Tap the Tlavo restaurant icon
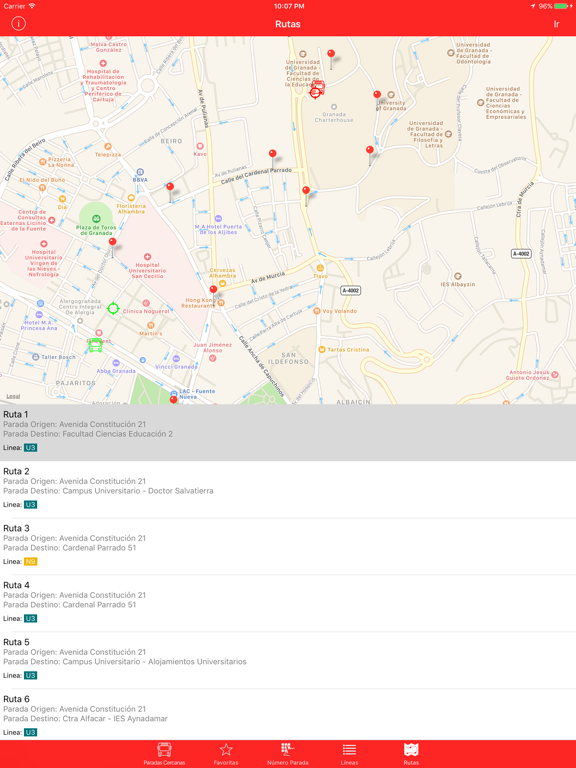576x768 pixels. tap(320, 268)
